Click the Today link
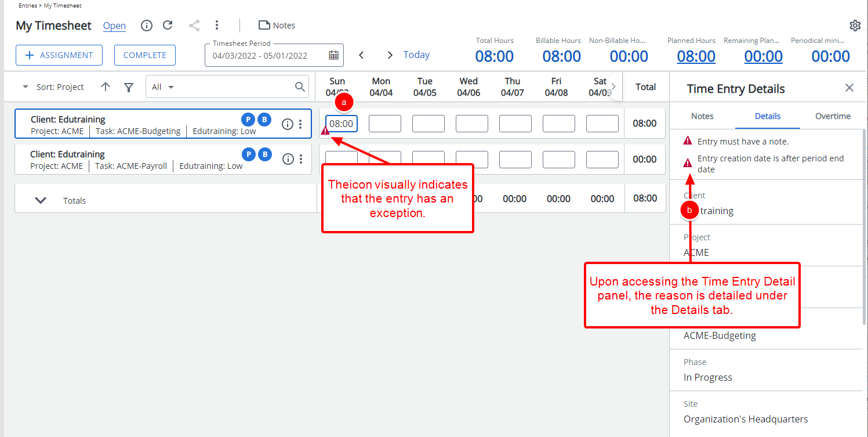868x437 pixels. pos(416,55)
